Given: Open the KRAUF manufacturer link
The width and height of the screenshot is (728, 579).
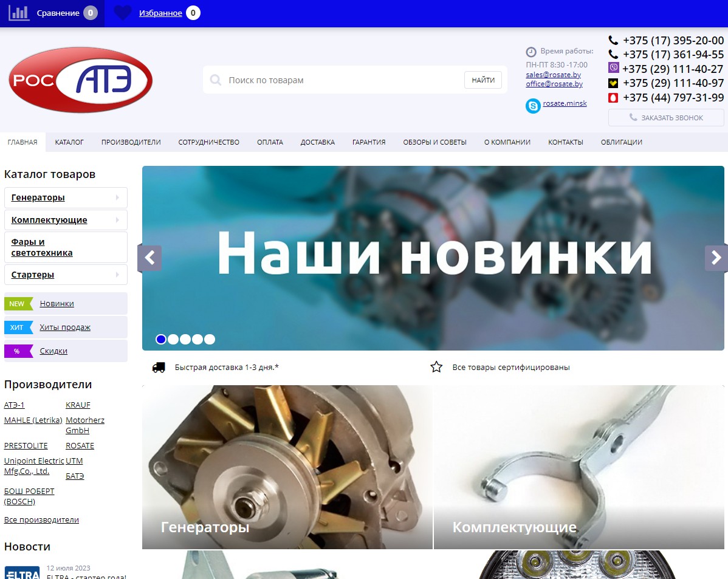Looking at the screenshot, I should (x=78, y=405).
